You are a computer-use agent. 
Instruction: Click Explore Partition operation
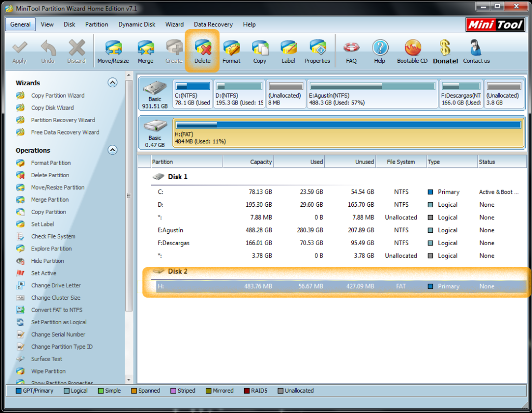(x=51, y=248)
